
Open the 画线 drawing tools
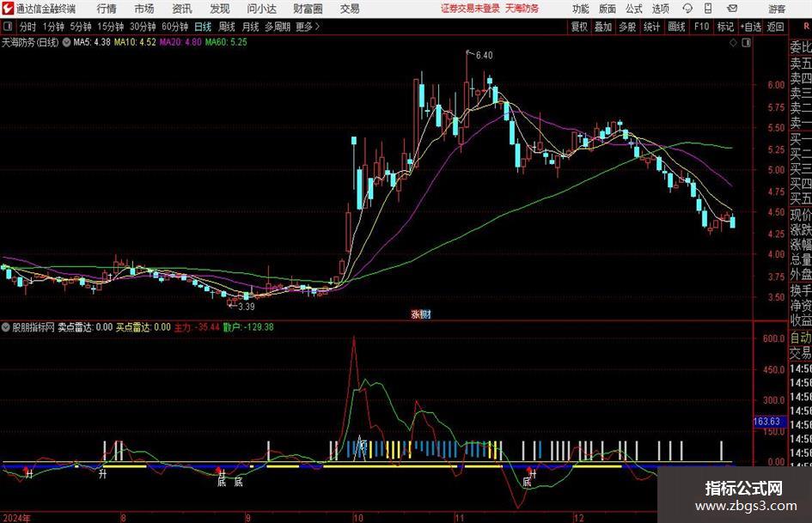click(676, 27)
